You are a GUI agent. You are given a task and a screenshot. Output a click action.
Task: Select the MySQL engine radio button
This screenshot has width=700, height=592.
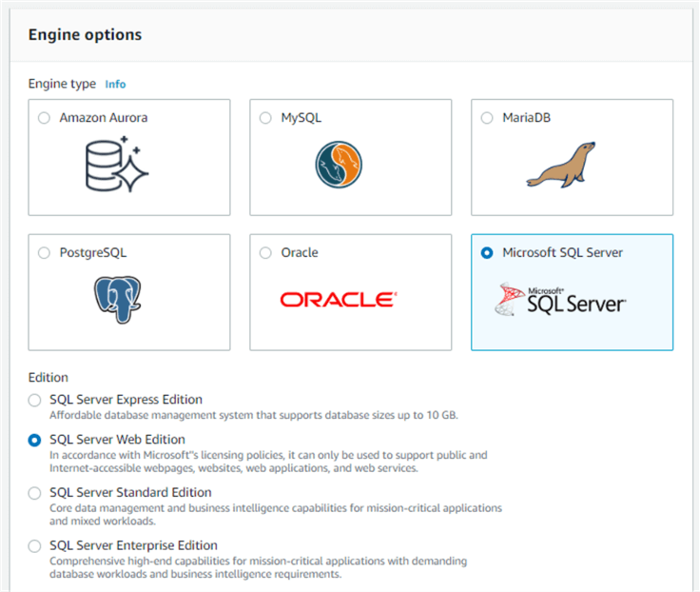265,118
